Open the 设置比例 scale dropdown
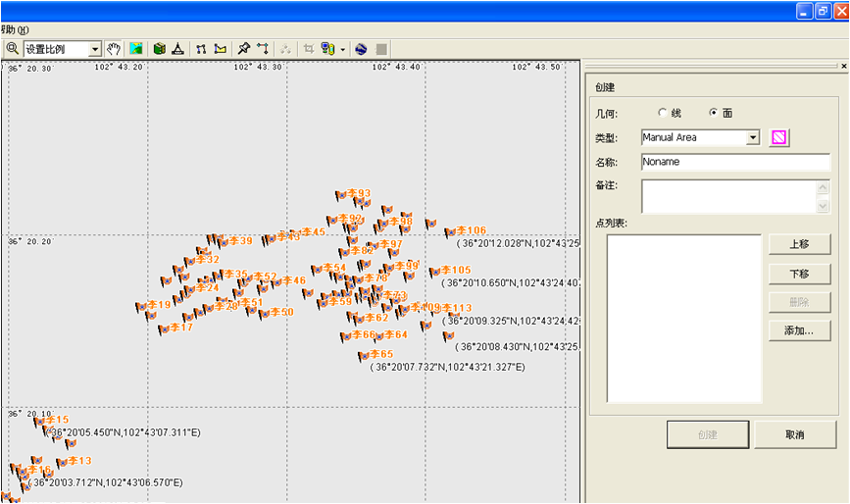This screenshot has width=850, height=504. coord(95,49)
